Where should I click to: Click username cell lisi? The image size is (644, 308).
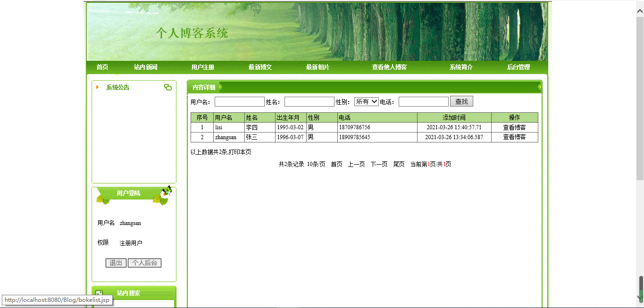218,127
